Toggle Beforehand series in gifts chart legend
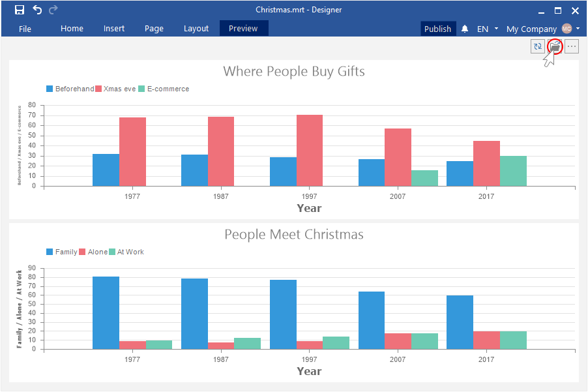Screen dimensions: 588x392 70,89
